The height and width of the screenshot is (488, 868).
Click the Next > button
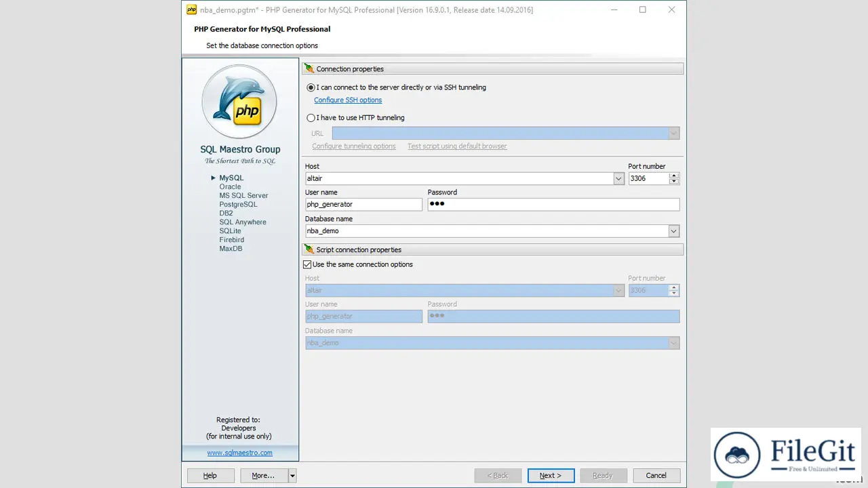click(x=551, y=476)
